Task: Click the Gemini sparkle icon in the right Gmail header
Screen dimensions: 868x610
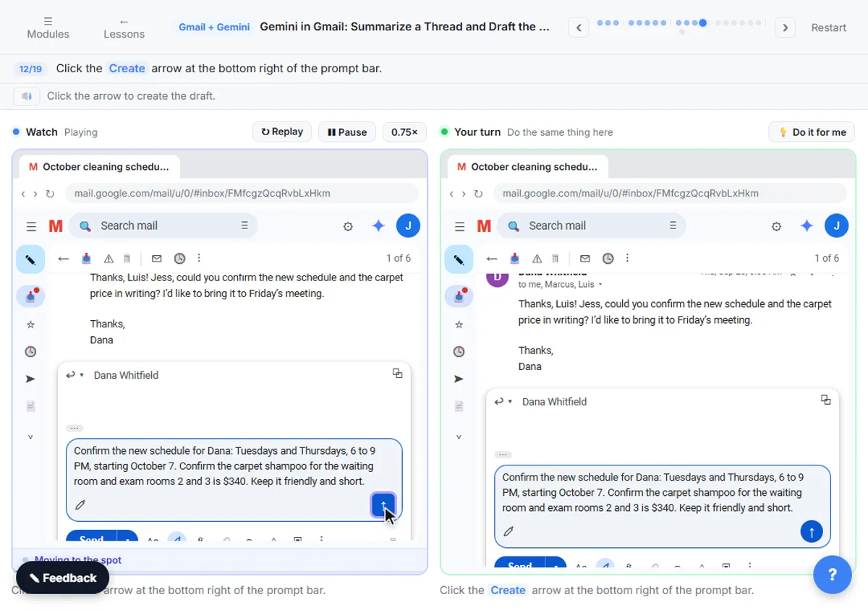Action: click(807, 225)
